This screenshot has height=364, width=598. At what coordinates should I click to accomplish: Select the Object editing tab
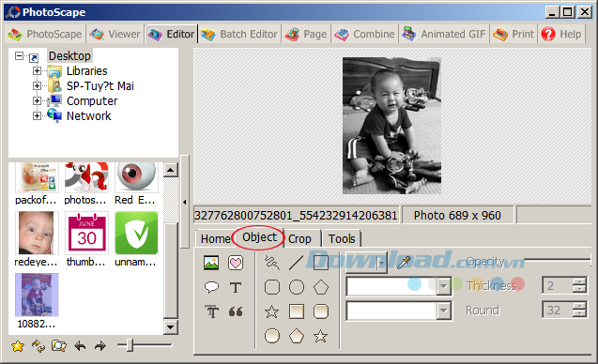pos(259,237)
